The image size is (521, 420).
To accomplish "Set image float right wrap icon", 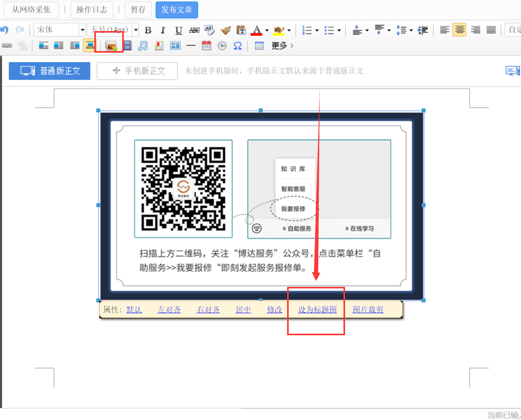I will (x=58, y=46).
